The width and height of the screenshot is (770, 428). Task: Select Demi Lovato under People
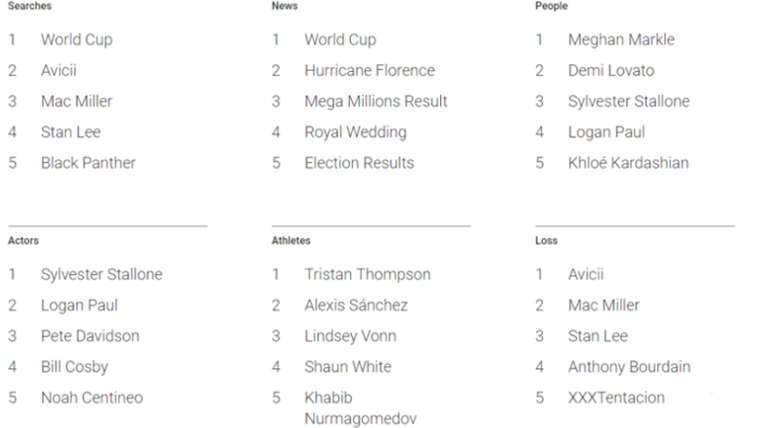click(x=611, y=71)
